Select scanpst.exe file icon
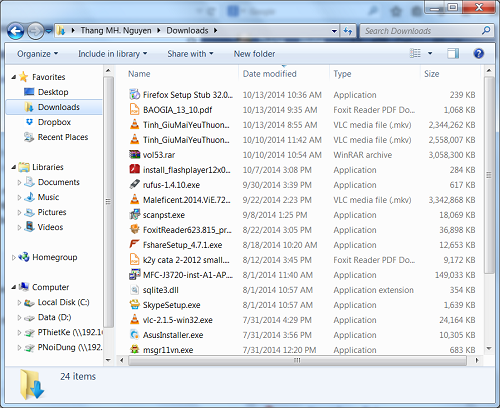 (134, 215)
